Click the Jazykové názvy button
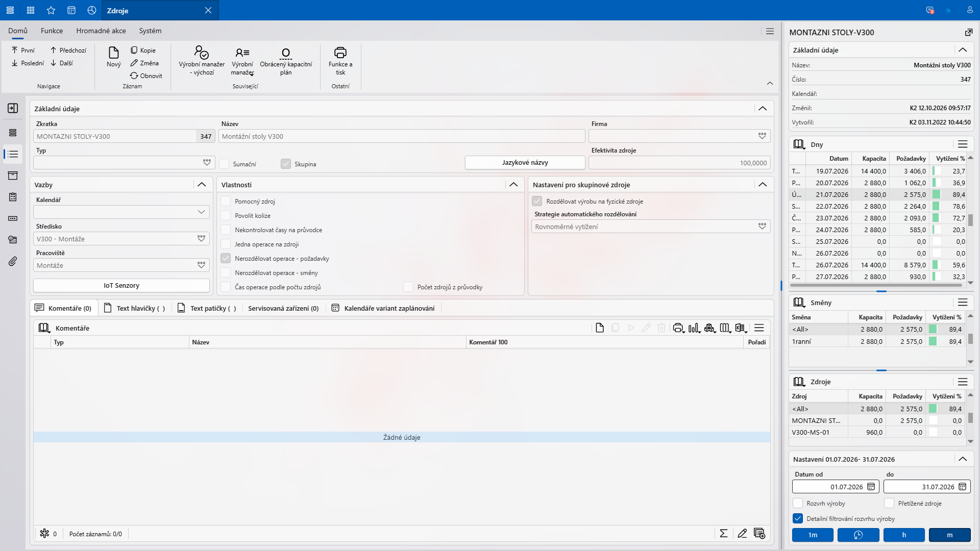Viewport: 980px width, 551px height. [525, 162]
